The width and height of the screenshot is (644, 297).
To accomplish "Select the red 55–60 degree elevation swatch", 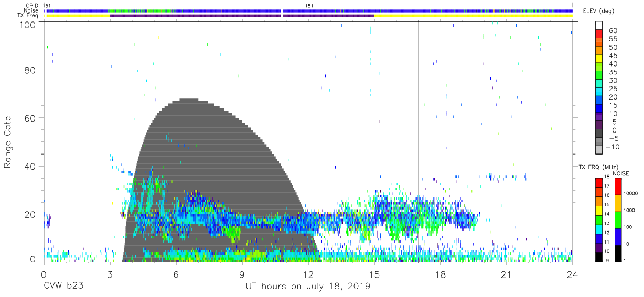I will 599,35.
